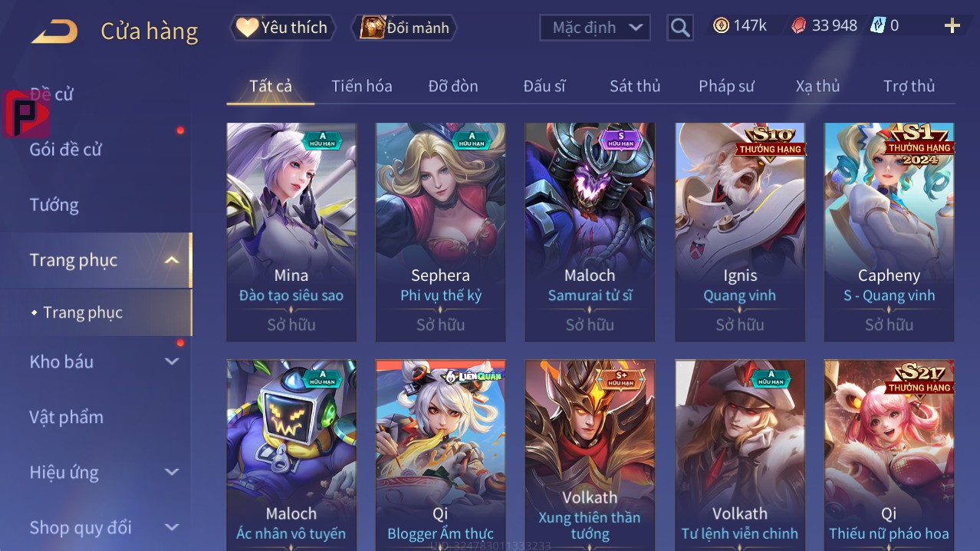Select the Mina Đào tạo siêu sao skin
The width and height of the screenshot is (980, 551).
coord(291,232)
